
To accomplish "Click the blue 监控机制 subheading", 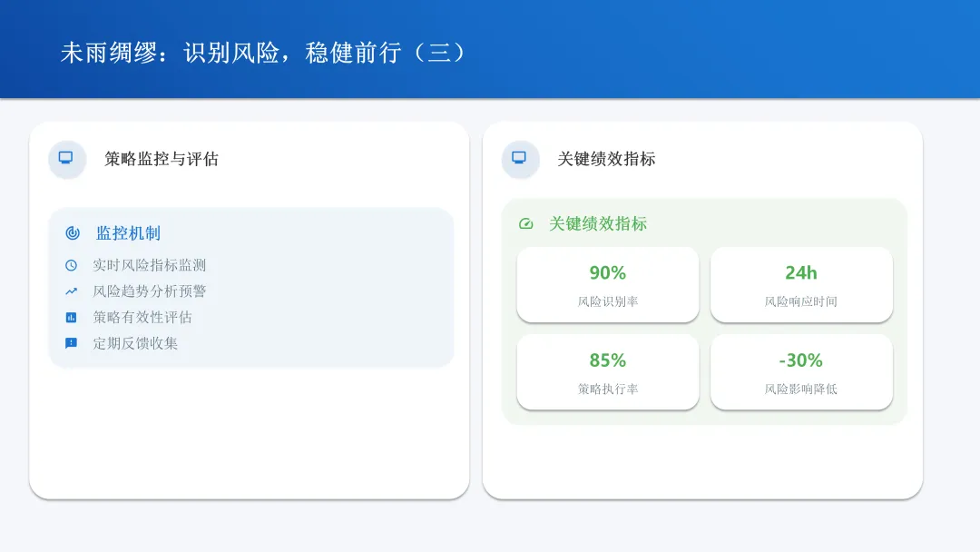I will 128,233.
